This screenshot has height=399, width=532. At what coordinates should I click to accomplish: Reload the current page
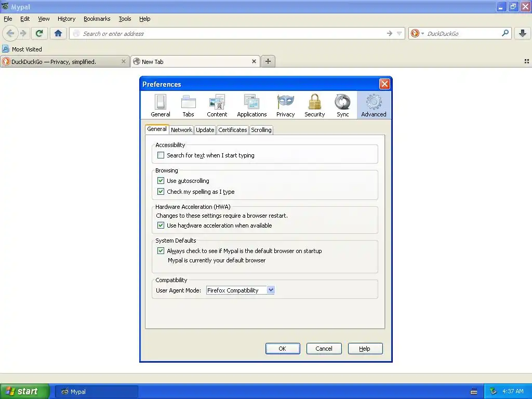click(x=39, y=33)
